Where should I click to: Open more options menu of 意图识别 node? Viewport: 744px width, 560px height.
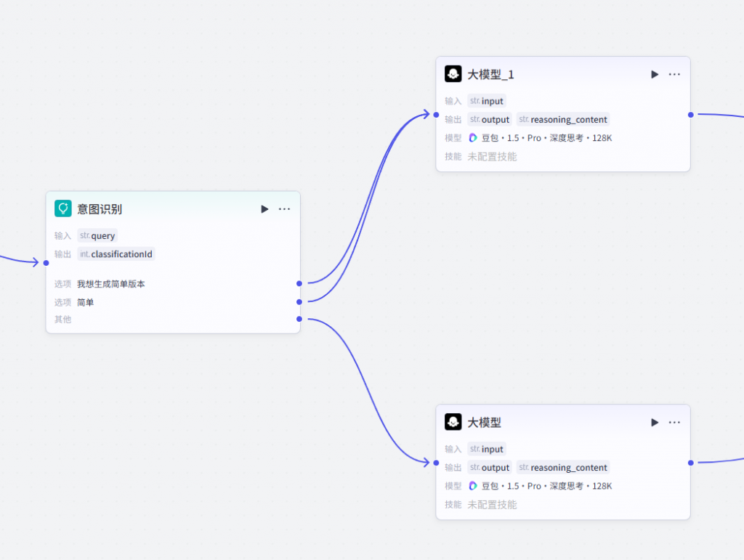(x=284, y=209)
